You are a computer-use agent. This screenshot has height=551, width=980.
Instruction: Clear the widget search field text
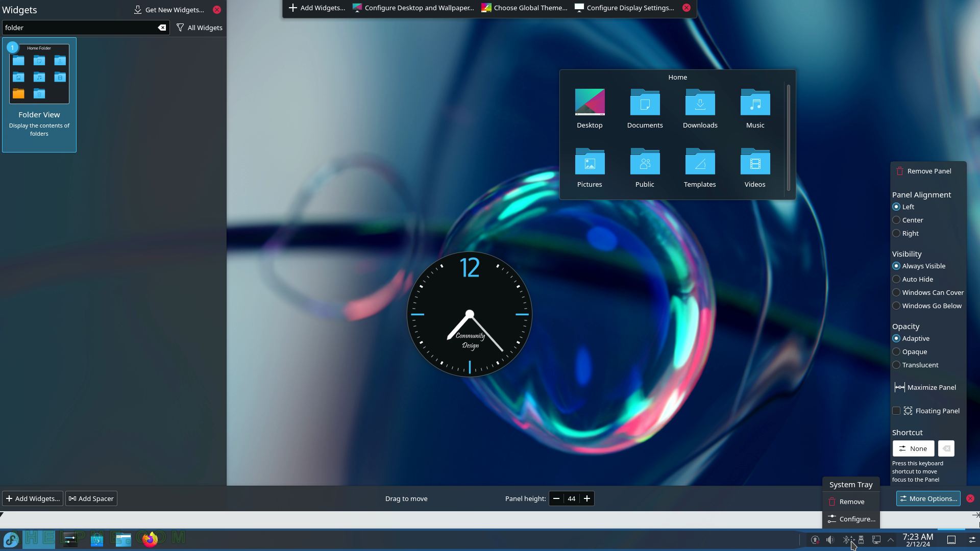(162, 28)
